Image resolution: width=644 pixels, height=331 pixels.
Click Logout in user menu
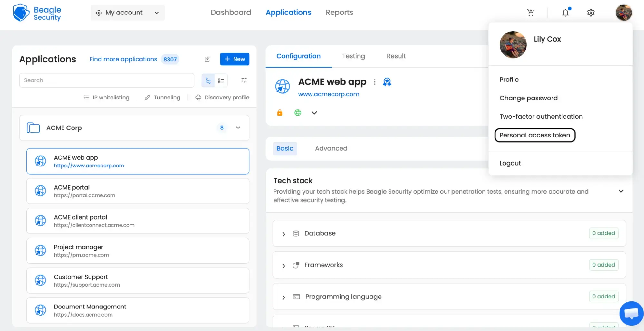510,163
